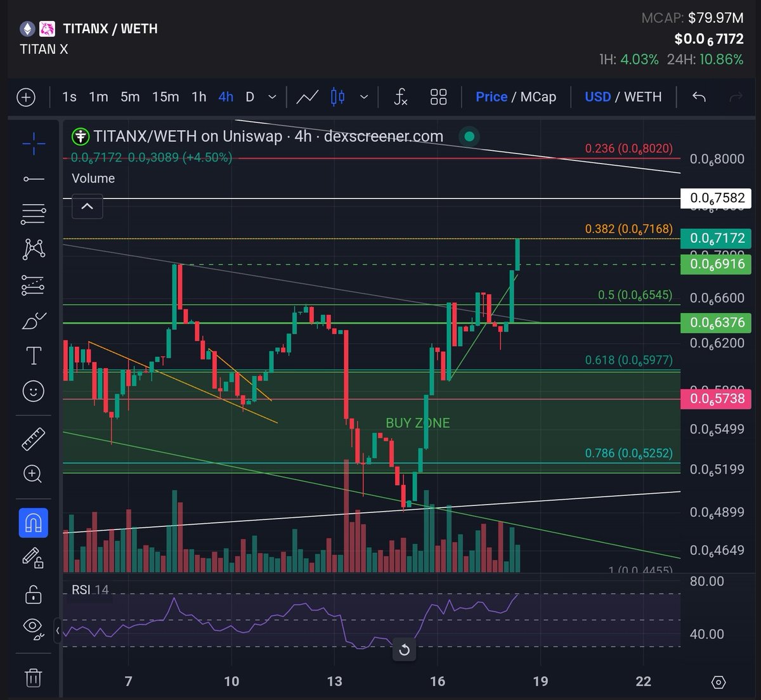Viewport: 761px width, 700px height.
Task: Click the RSI 14 indicator label
Action: pyautogui.click(x=90, y=590)
